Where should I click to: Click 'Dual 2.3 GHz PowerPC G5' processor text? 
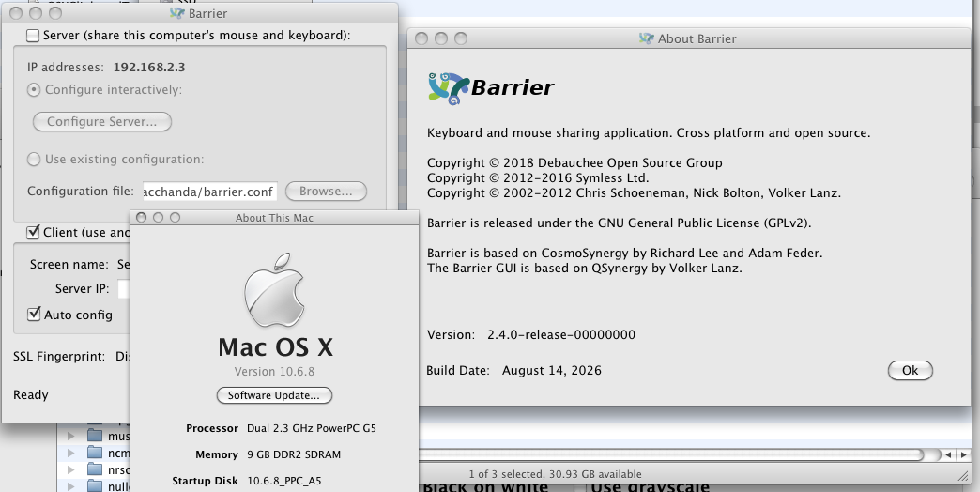point(312,428)
